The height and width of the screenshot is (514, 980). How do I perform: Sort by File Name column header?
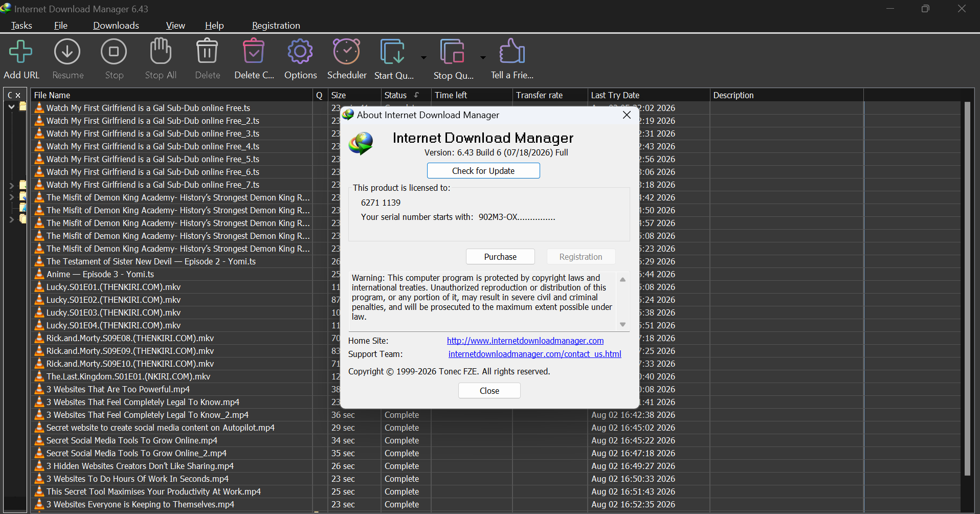click(171, 95)
